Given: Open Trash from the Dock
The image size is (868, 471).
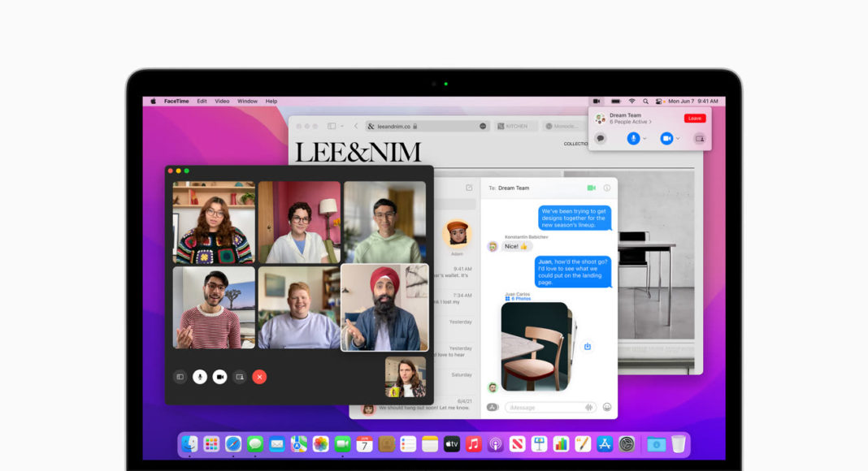Looking at the screenshot, I should (x=679, y=444).
